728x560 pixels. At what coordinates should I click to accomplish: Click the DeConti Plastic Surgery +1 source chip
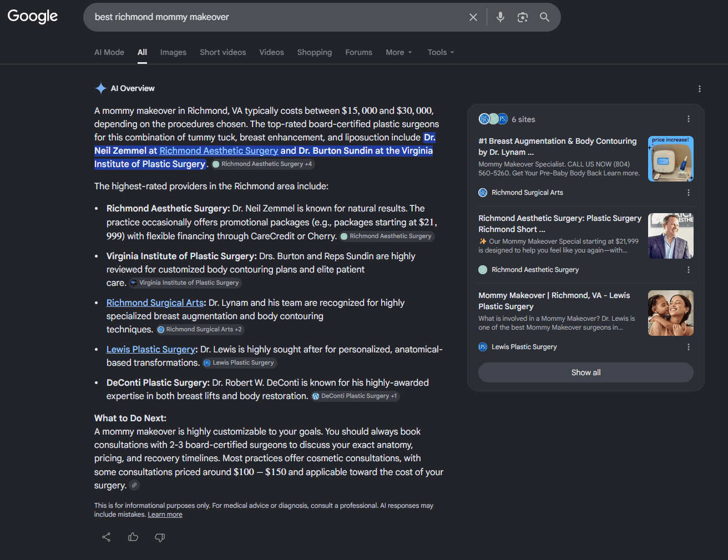[x=355, y=396]
